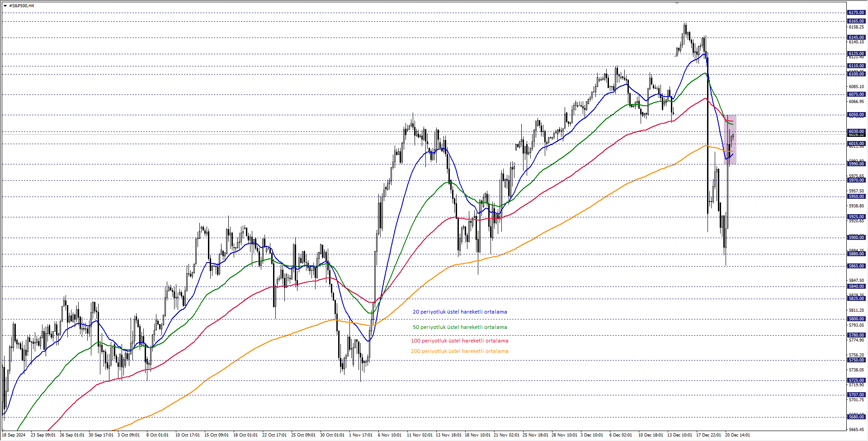The height and width of the screenshot is (441, 868).
Task: Select the 5800.00 horizontal line price label
Action: (856, 319)
